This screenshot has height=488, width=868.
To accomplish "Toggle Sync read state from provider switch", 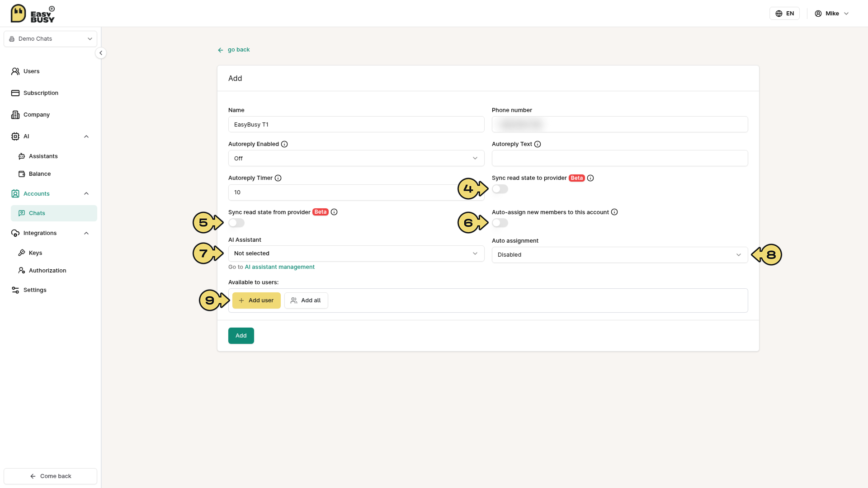I will pyautogui.click(x=236, y=223).
